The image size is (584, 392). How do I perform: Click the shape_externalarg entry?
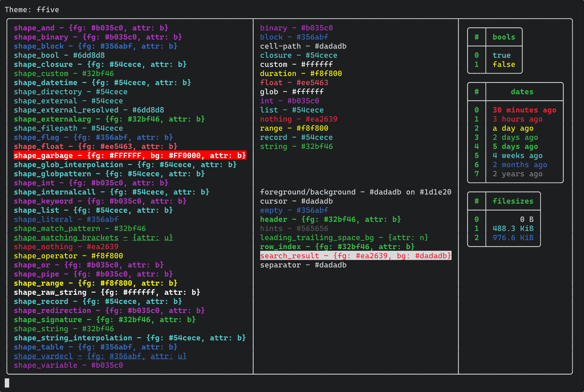pyautogui.click(x=109, y=119)
